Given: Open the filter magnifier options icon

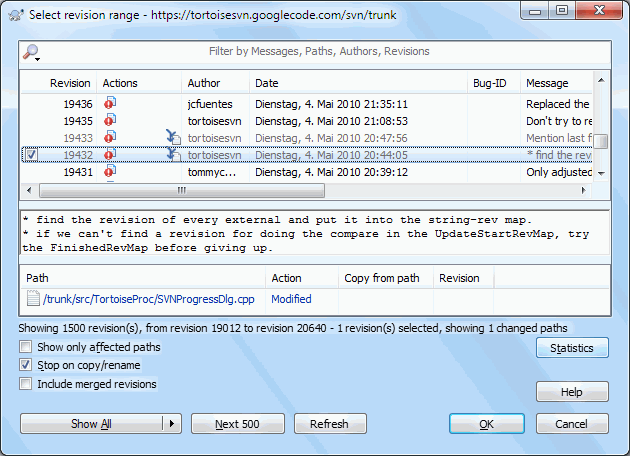Looking at the screenshot, I should [31, 52].
